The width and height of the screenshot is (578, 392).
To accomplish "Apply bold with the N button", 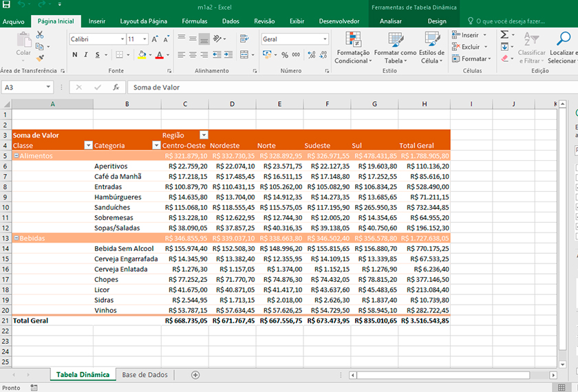I will [x=75, y=55].
